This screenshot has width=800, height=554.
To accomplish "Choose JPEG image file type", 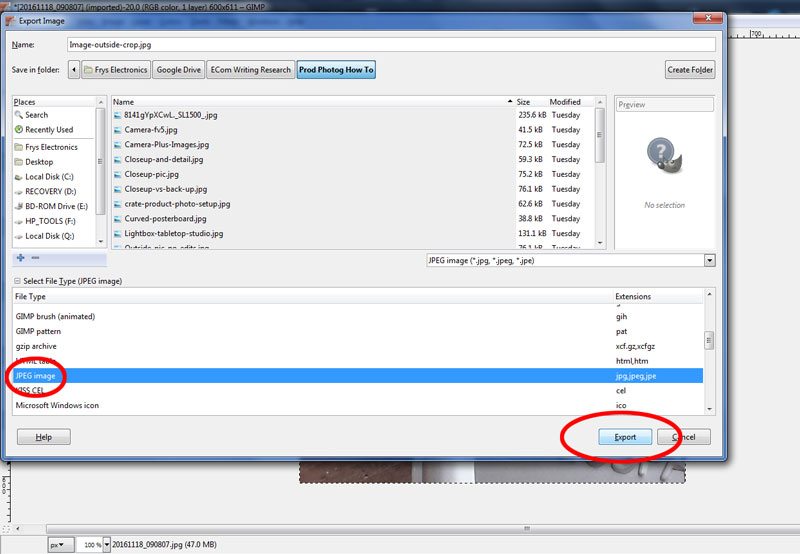I will tap(358, 376).
